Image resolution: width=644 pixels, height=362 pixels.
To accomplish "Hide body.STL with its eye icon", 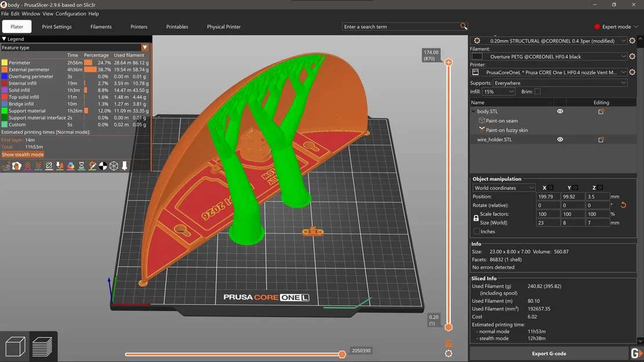I will pos(560,111).
